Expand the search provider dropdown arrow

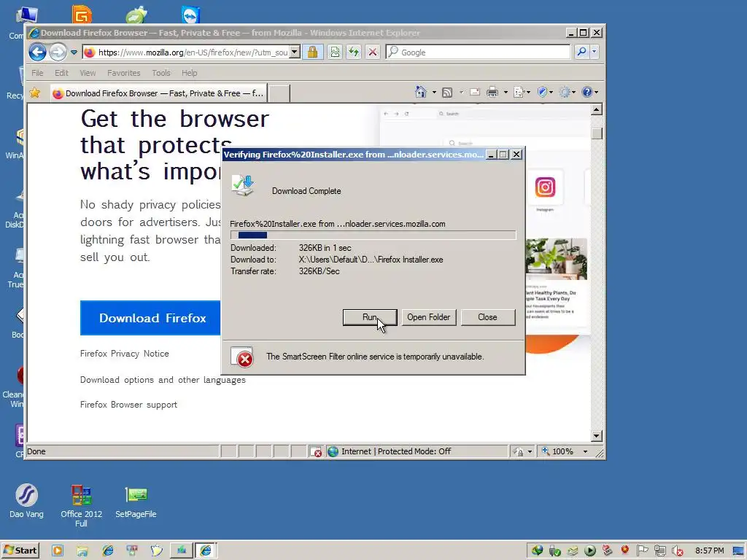[x=594, y=52]
